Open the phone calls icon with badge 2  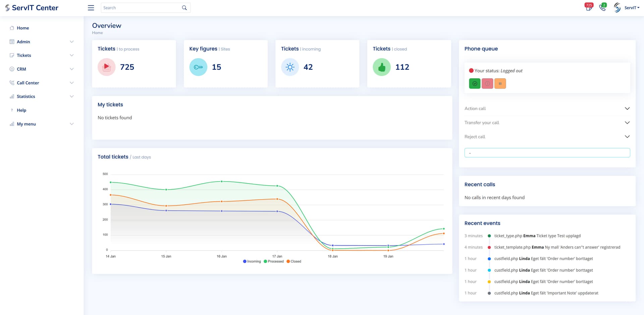[603, 7]
